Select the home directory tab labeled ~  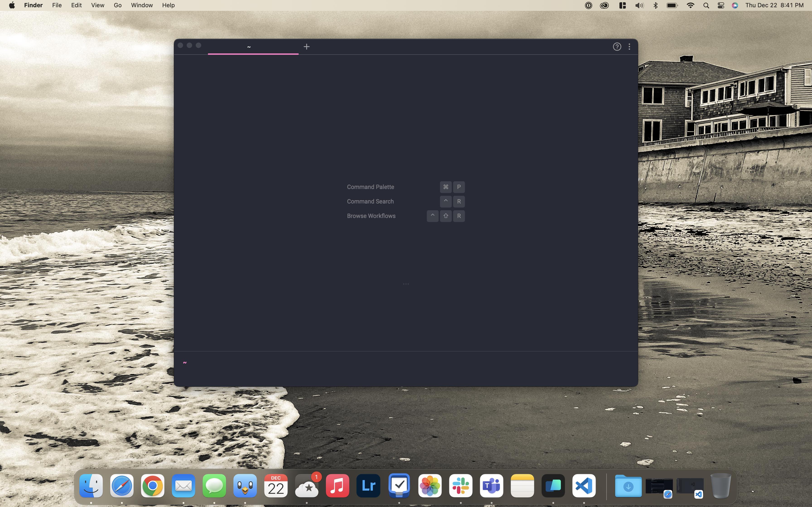pyautogui.click(x=249, y=47)
